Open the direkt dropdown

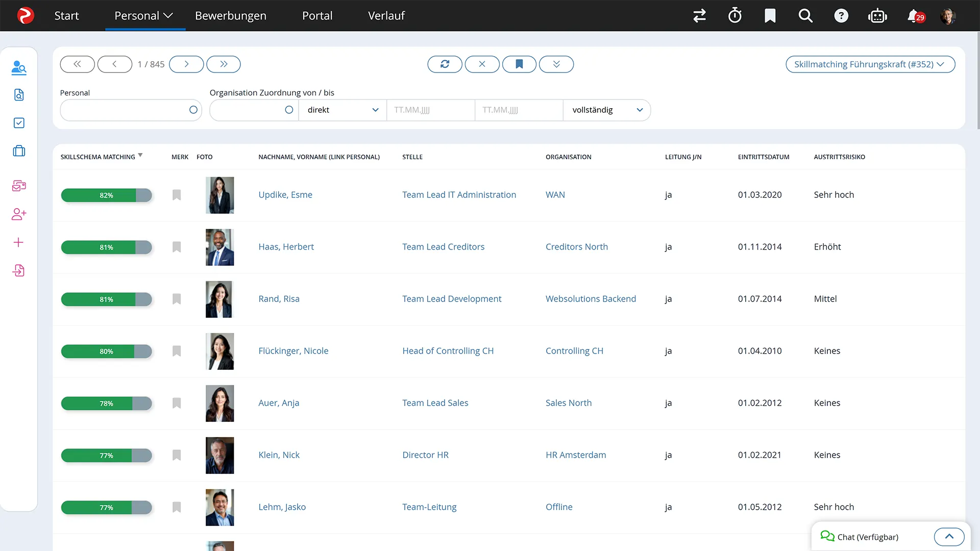[342, 110]
